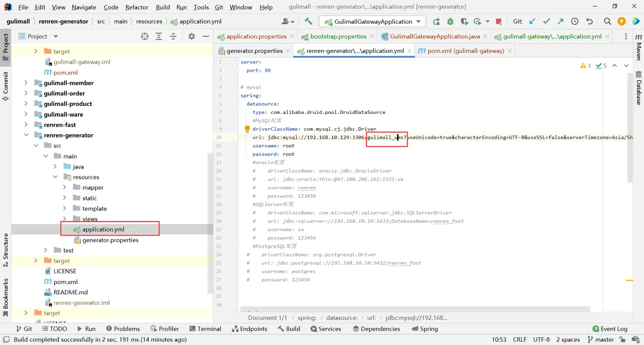Open the Refactor menu
Image resolution: width=644 pixels, height=345 pixels.
pos(137,7)
